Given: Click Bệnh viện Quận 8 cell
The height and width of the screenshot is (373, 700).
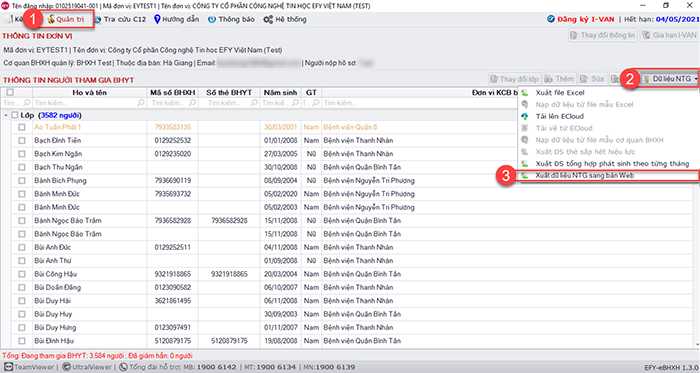Looking at the screenshot, I should pos(350,127).
